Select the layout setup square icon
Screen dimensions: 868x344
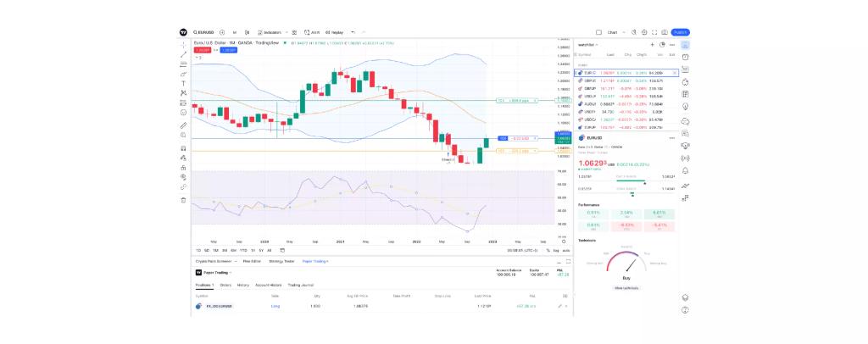[598, 33]
